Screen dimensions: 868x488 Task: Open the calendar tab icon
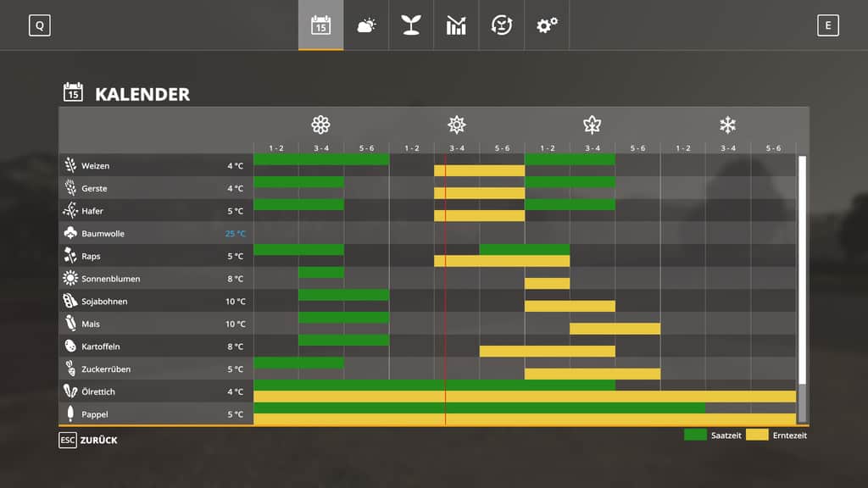pyautogui.click(x=320, y=25)
